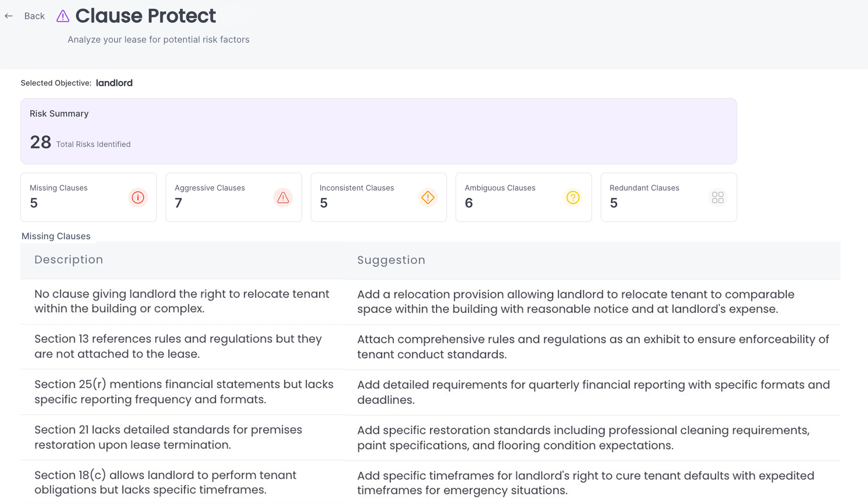This screenshot has width=868, height=504.
Task: Click the grid icon on Redundant Clauses card
Action: coord(718,197)
